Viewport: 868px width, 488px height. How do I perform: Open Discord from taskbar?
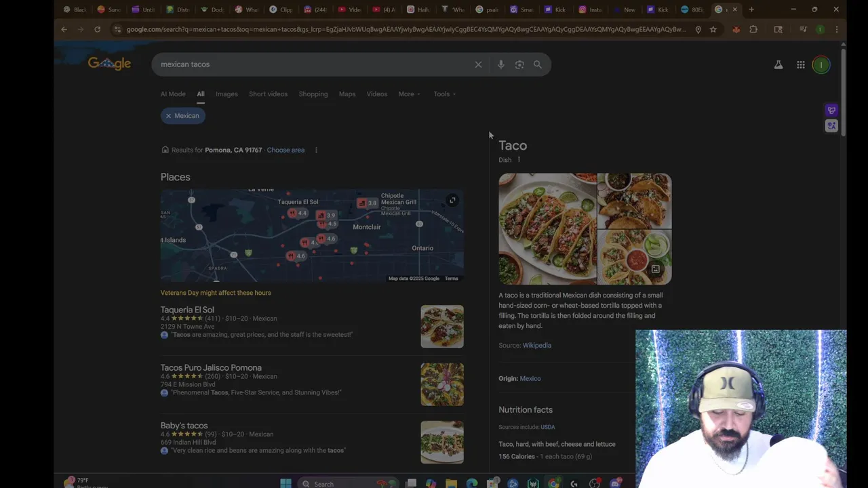click(x=615, y=483)
